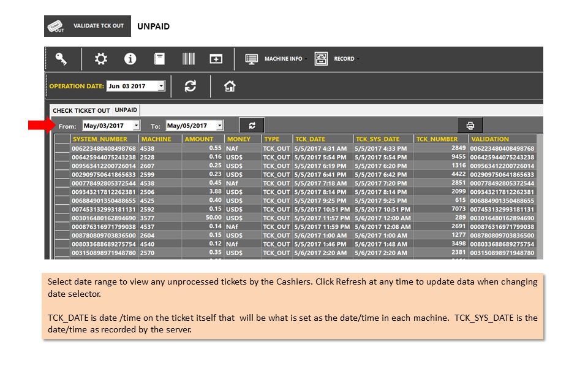
Task: Select row checkbox for ticket 009343217812262381
Action: [62, 192]
